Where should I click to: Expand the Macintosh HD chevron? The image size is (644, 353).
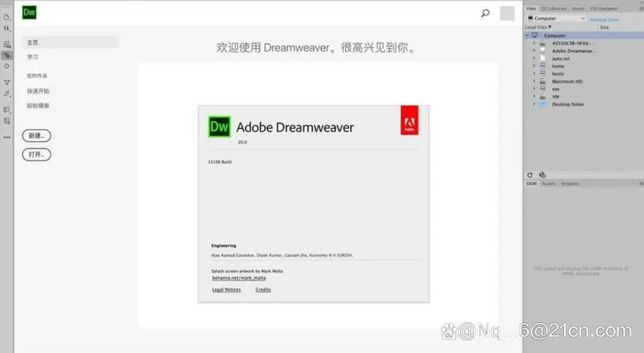tap(534, 81)
